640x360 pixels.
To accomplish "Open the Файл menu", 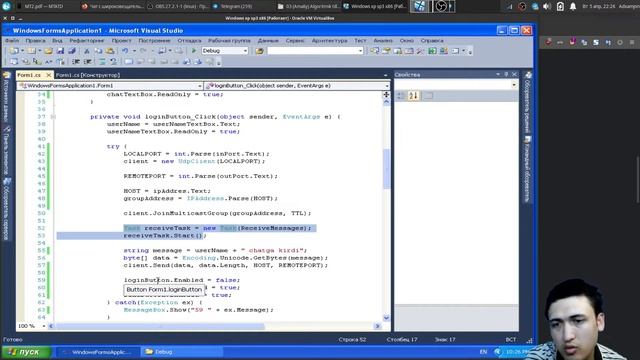I will (x=12, y=40).
